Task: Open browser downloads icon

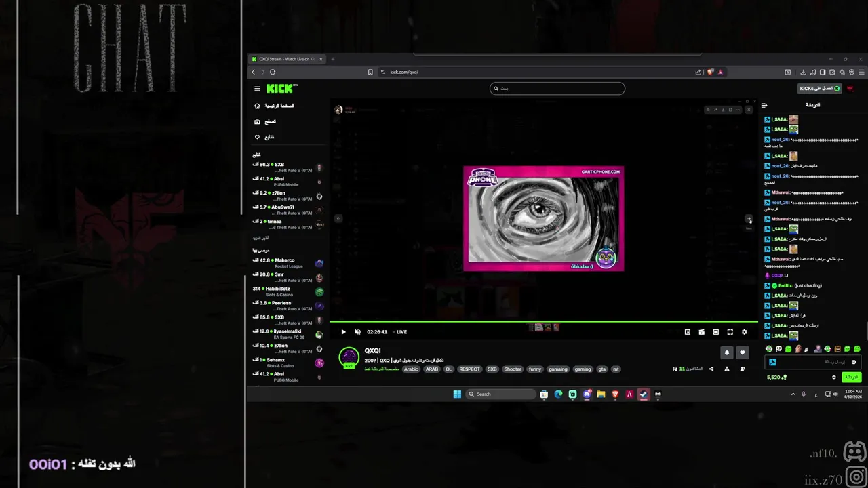Action: pyautogui.click(x=803, y=72)
